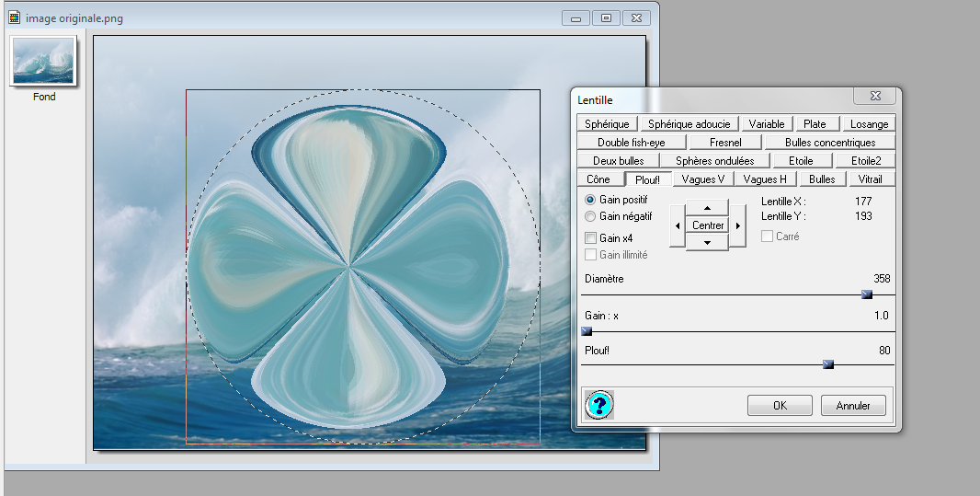Enable the Gain x4 checkbox
This screenshot has height=496, width=980.
[590, 238]
